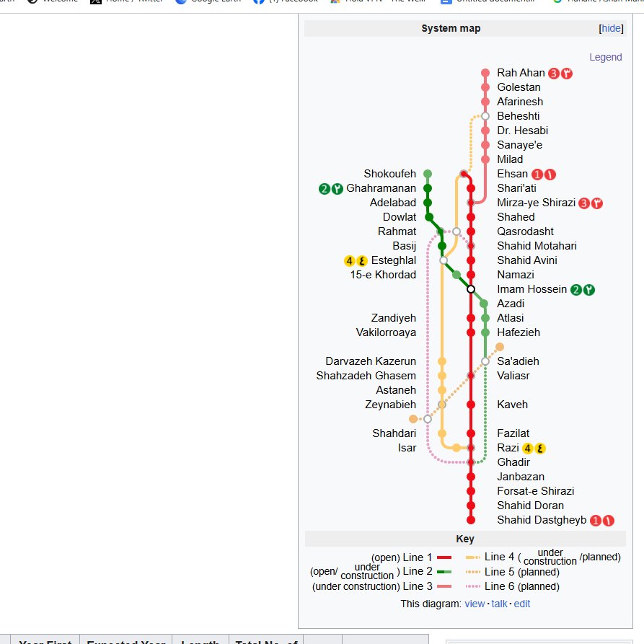The image size is (644, 644).
Task: Click the Persian-numeral 4 badge beside Esteghlal
Action: pos(362,261)
